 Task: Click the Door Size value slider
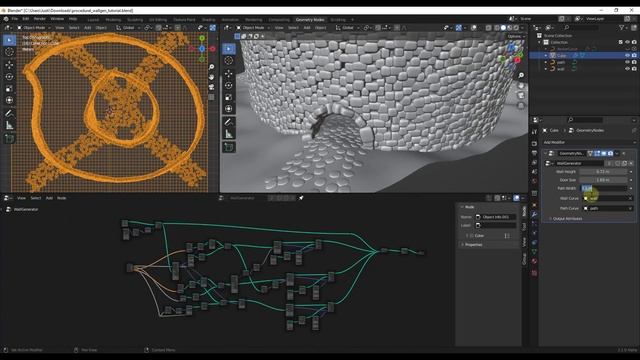tap(603, 180)
